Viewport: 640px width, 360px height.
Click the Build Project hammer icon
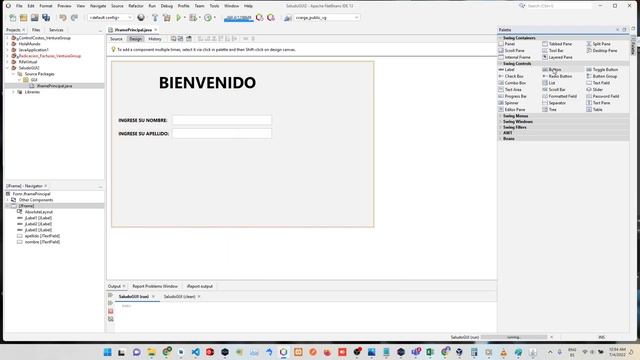point(155,18)
